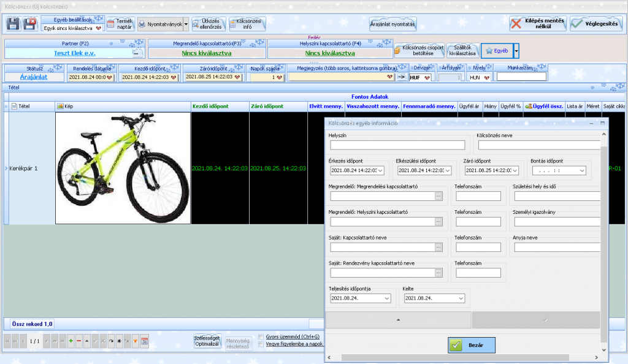Toggle Vegye figyelembe a napok checkbox
Screen dimensions: 628x364
coord(261,344)
